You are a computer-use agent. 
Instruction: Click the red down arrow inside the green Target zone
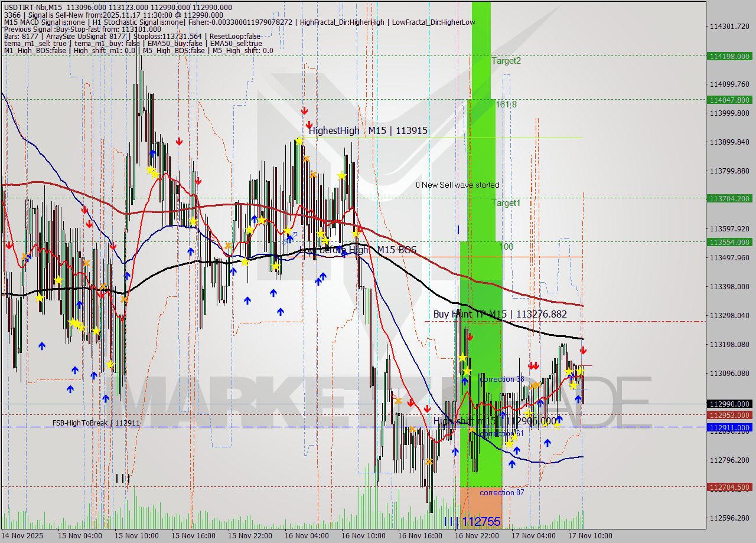coord(471,336)
